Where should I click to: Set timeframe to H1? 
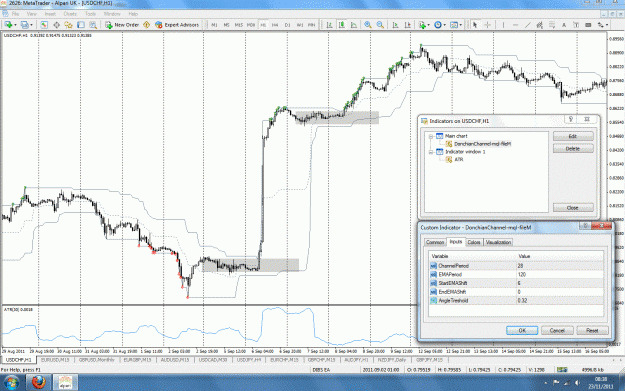pyautogui.click(x=263, y=25)
